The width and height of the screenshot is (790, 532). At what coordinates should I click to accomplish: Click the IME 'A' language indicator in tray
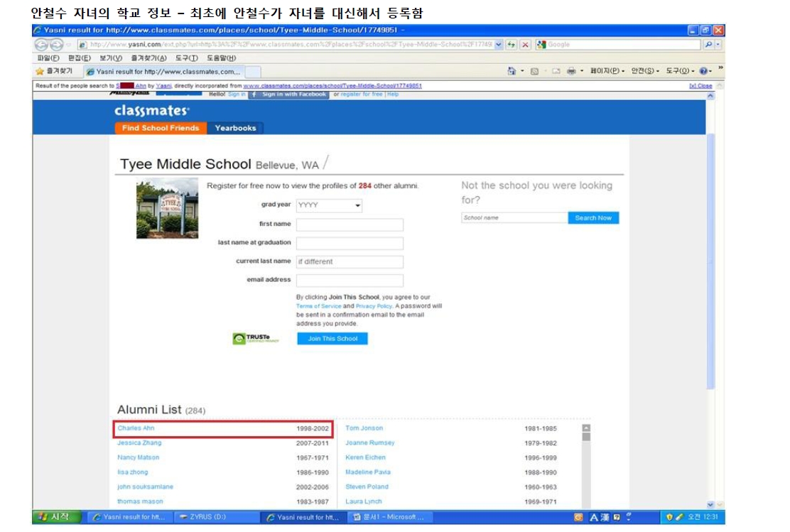(593, 517)
